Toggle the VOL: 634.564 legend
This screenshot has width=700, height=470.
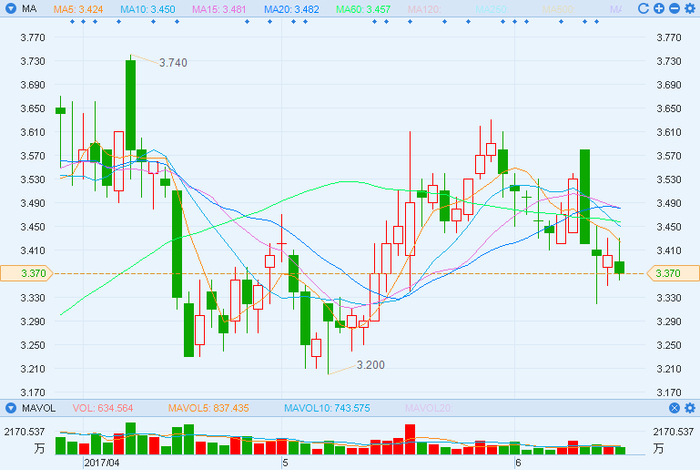tap(103, 408)
